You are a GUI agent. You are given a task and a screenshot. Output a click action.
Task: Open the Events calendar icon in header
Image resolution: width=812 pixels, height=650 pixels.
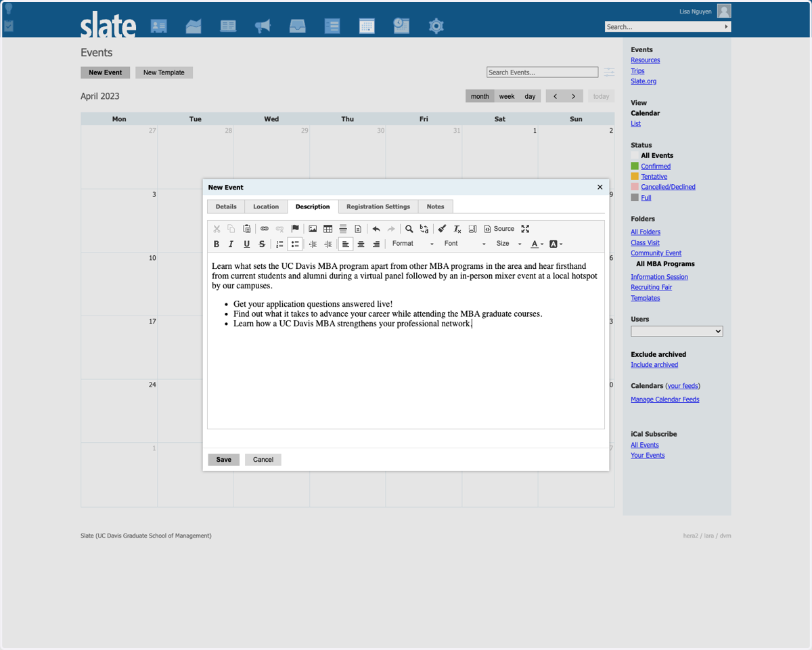(x=367, y=26)
